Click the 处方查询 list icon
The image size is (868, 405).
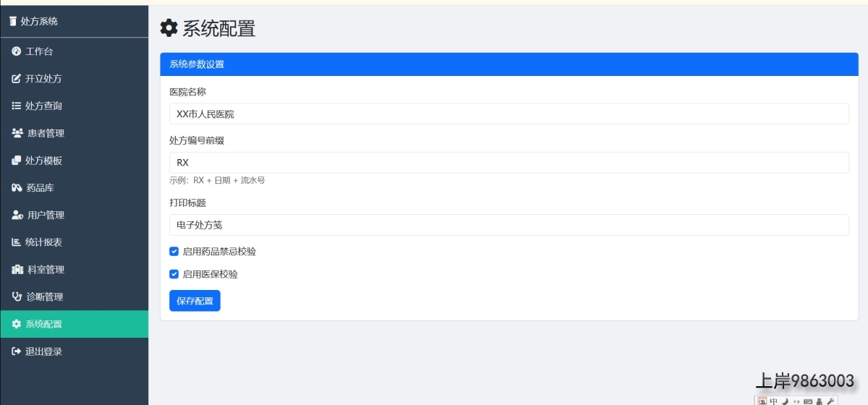pyautogui.click(x=17, y=106)
